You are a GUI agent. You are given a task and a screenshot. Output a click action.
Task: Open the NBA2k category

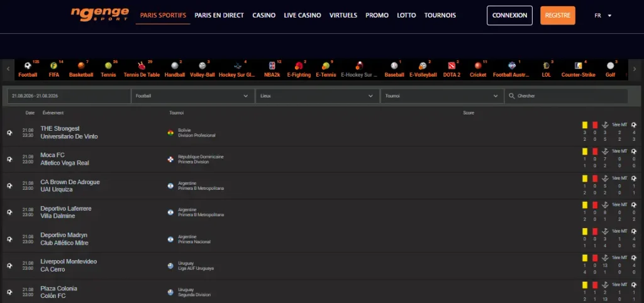[x=272, y=69]
